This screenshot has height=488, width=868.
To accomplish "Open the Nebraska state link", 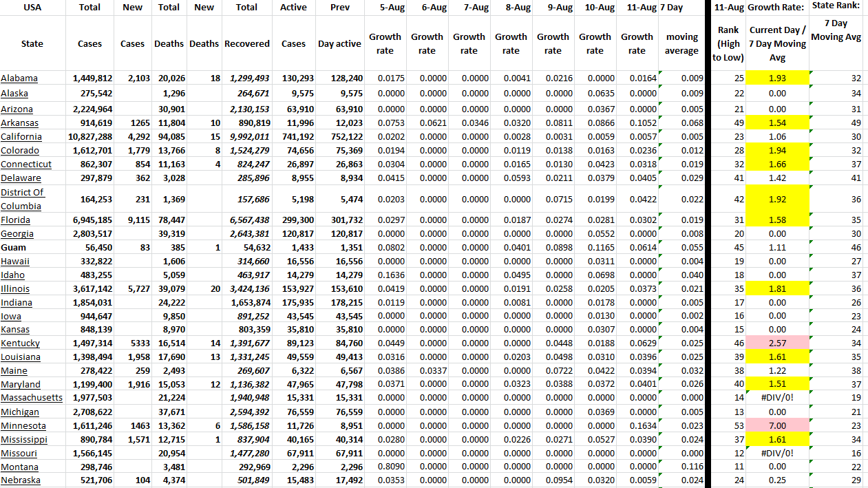I will (x=21, y=480).
